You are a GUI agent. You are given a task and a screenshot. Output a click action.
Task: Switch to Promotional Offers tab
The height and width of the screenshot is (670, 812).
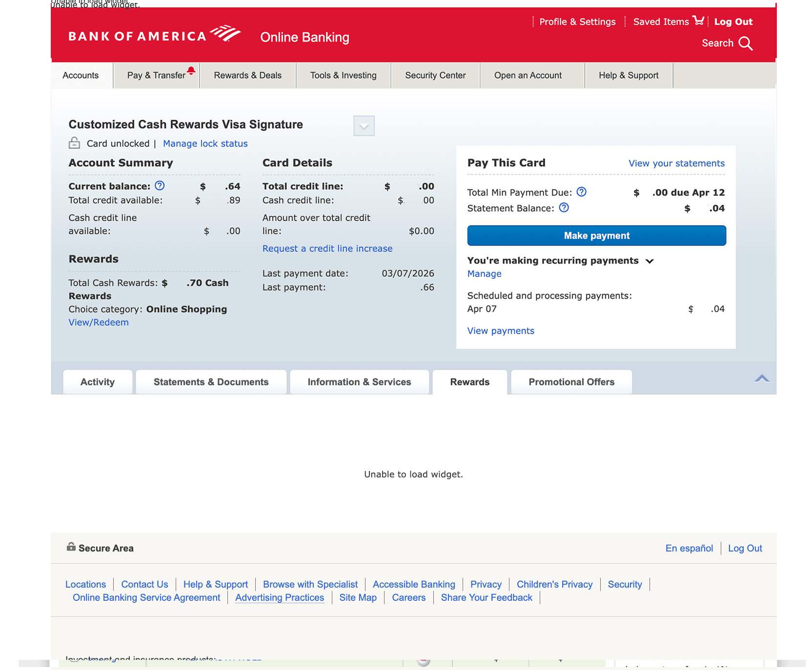571,382
